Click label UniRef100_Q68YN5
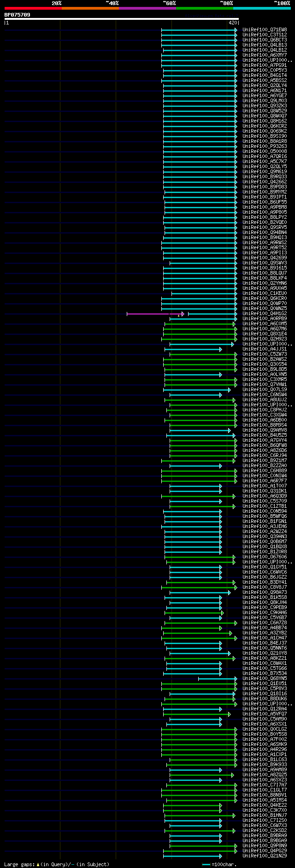Screen dimensions: 295x868 [x=265, y=679]
